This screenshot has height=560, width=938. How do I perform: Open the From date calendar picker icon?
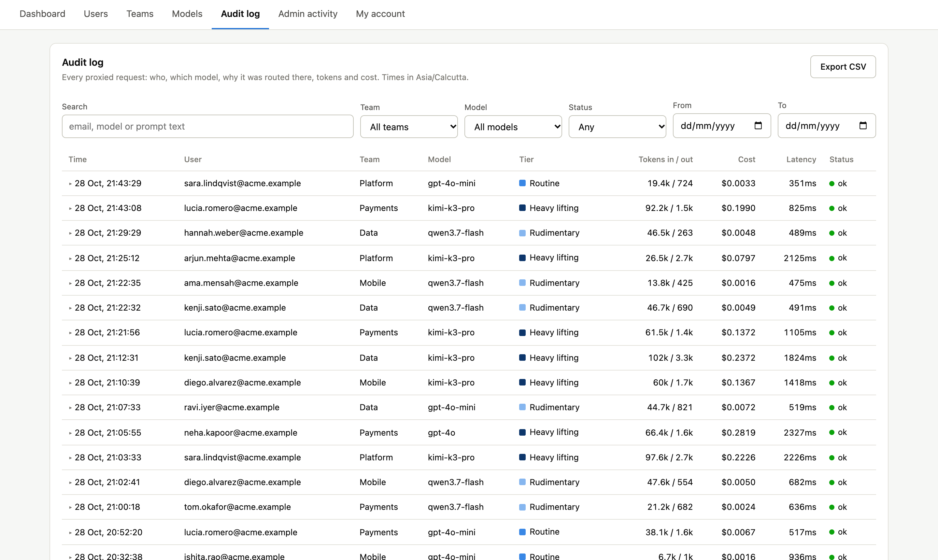click(x=758, y=126)
